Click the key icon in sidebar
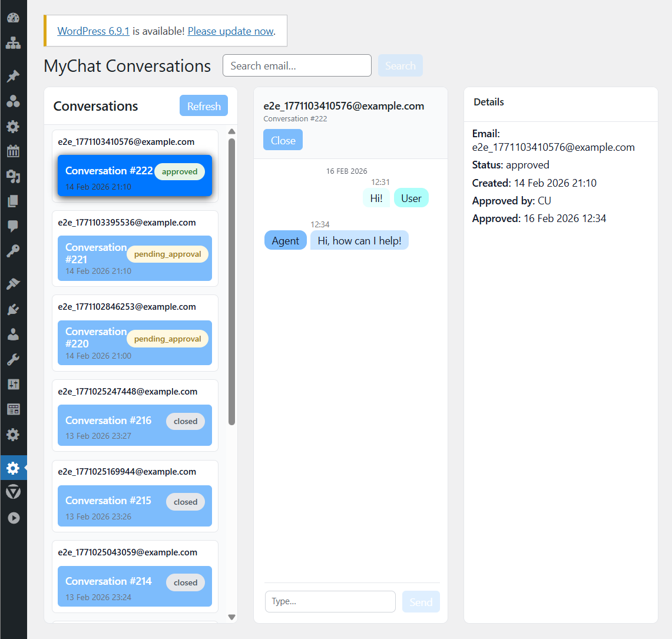672x639 pixels. [x=13, y=251]
